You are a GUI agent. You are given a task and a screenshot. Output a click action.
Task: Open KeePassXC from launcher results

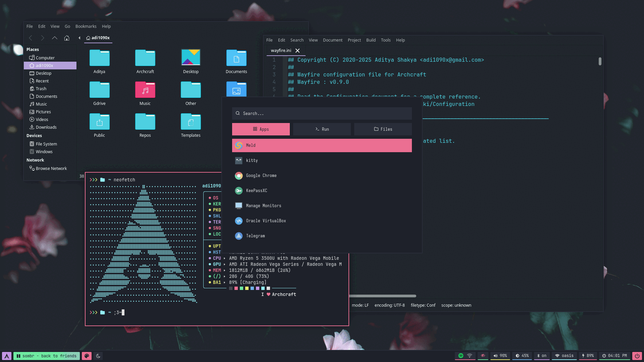[256, 191]
